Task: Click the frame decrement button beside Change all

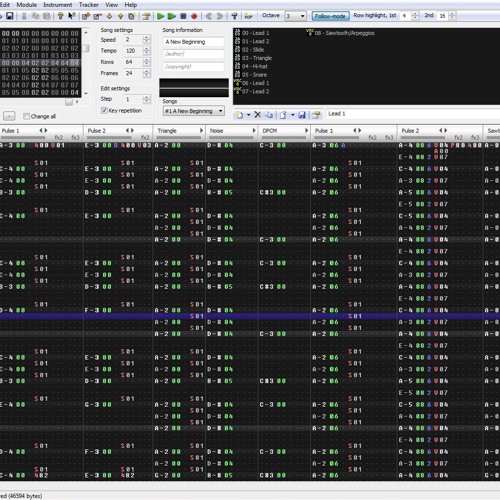Action: click(x=9, y=116)
